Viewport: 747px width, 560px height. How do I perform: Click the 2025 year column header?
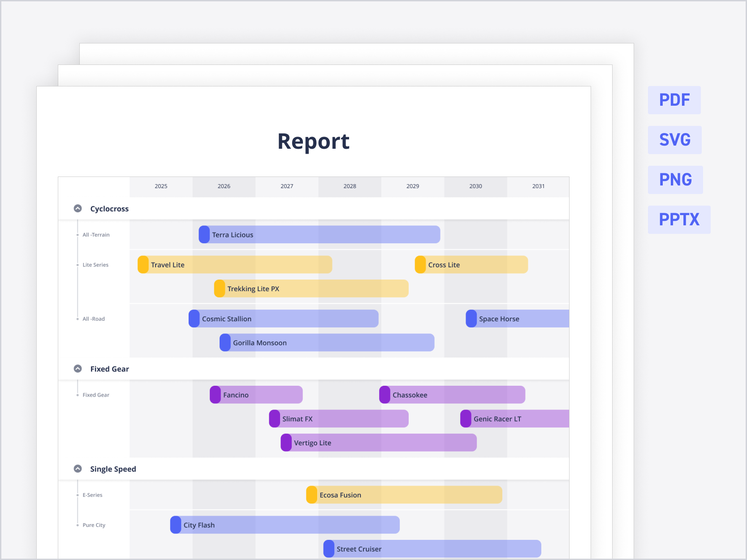tap(161, 186)
